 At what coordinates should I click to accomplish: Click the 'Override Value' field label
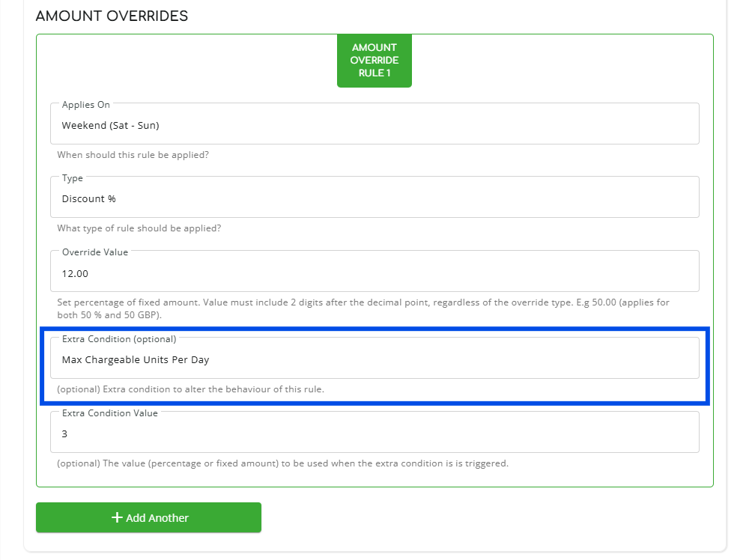click(x=95, y=252)
